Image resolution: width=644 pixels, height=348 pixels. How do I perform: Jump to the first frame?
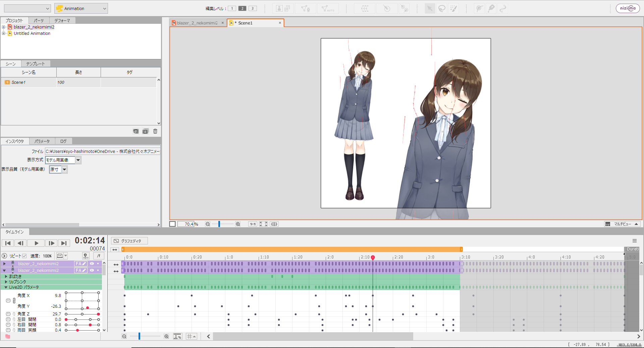(x=8, y=243)
